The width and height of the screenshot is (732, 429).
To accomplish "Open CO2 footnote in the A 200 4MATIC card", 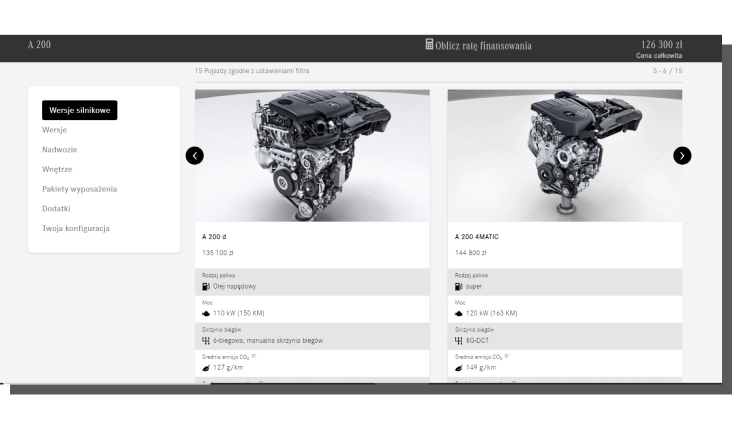I will pos(507,356).
